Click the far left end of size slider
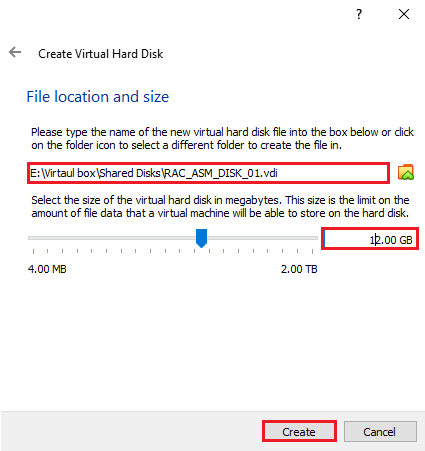The image size is (425, 451). point(30,238)
